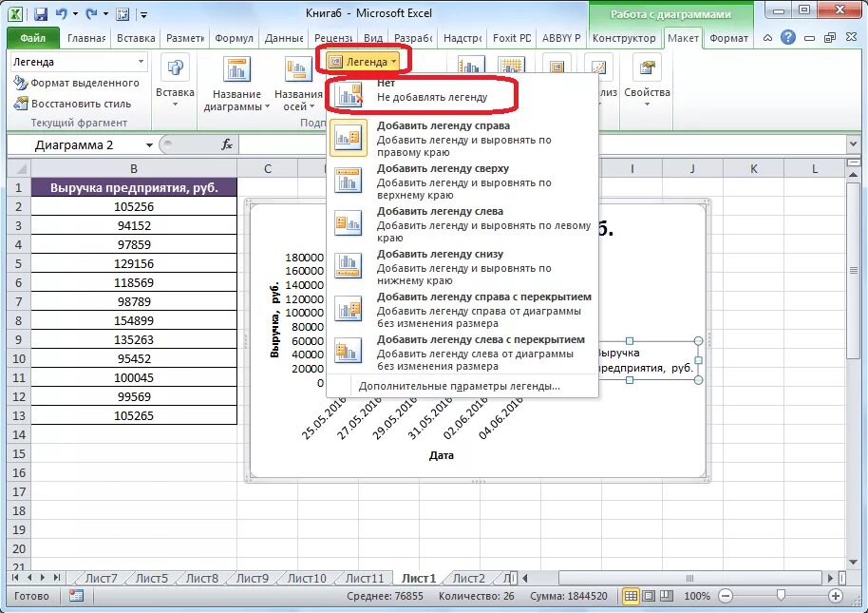Select cell with value 129156
Image resolution: width=868 pixels, height=613 pixels.
pyautogui.click(x=134, y=263)
